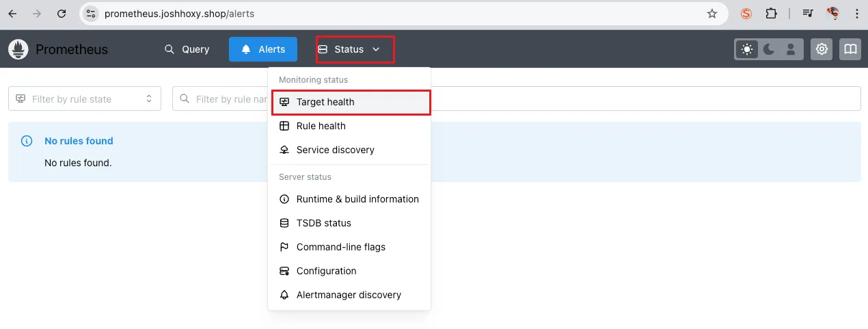
Task: Reload the page
Action: pos(62,14)
